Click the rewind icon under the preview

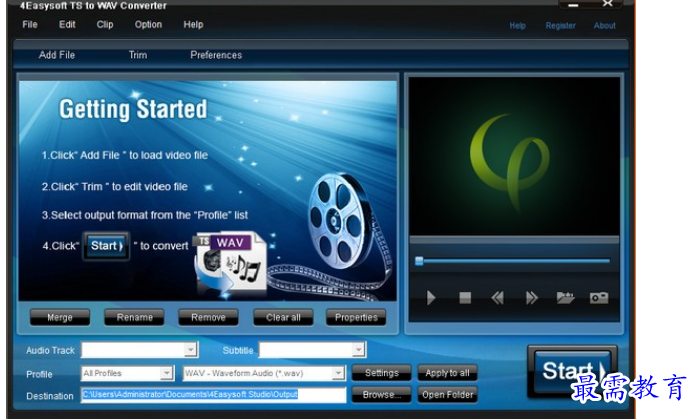[497, 298]
